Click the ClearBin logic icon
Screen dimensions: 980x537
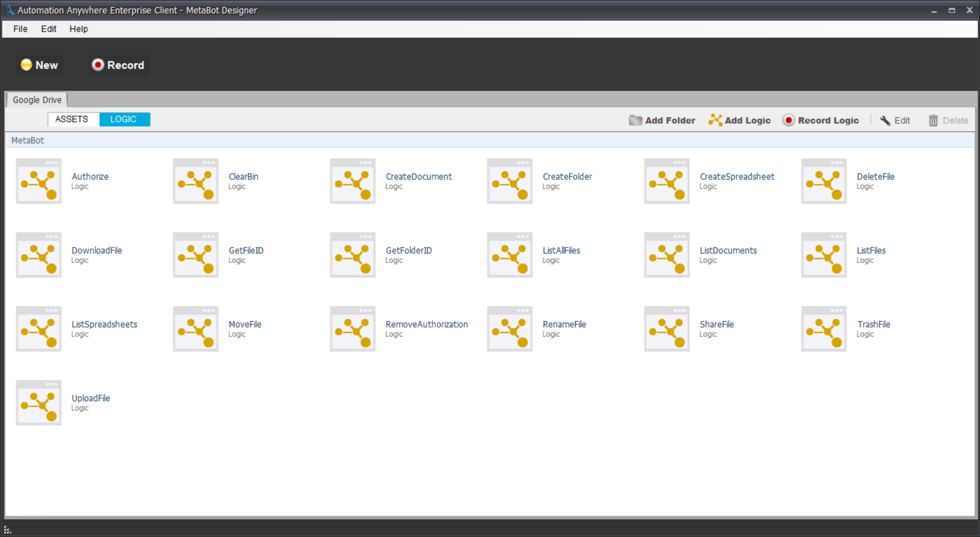coord(196,181)
